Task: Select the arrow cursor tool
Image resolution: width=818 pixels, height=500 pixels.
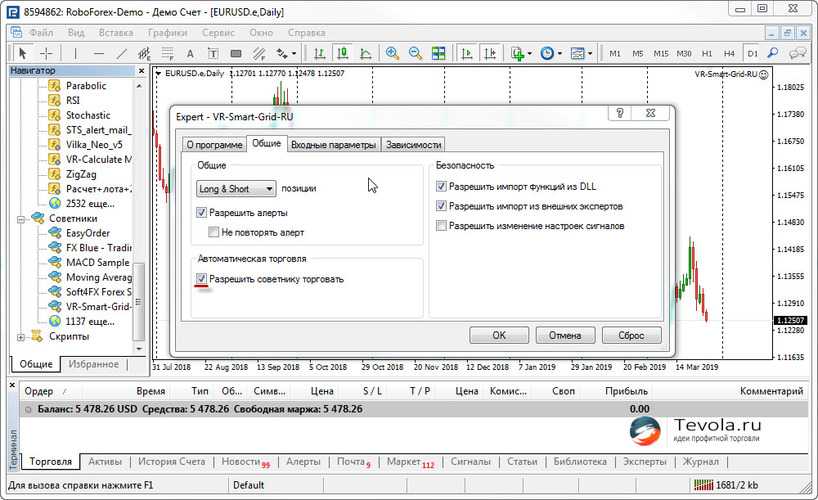Action: [x=21, y=53]
